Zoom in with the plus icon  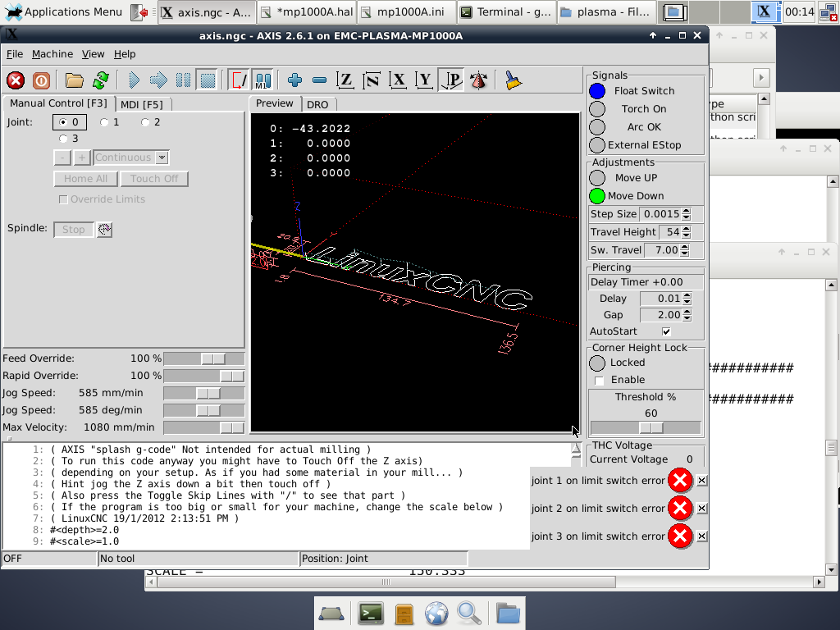pyautogui.click(x=294, y=81)
